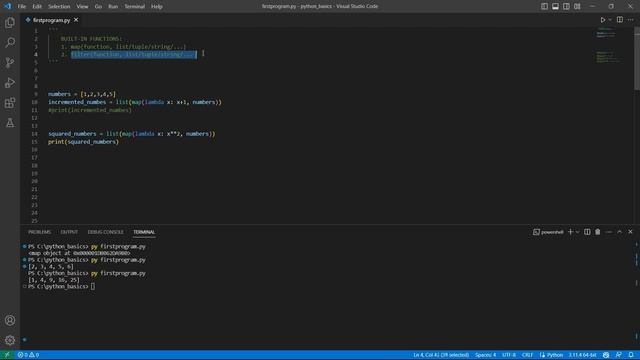The height and width of the screenshot is (360, 640).
Task: Open the Terminal menu
Action: [x=134, y=7]
